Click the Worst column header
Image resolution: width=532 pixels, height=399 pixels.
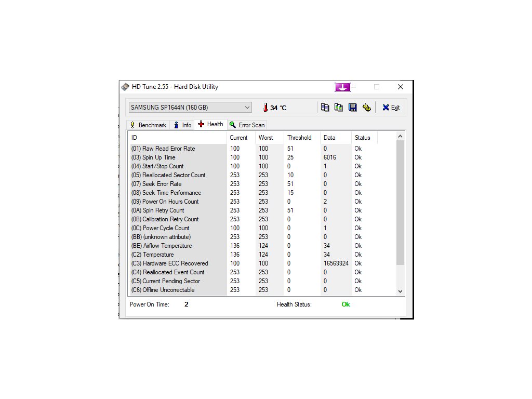point(270,138)
